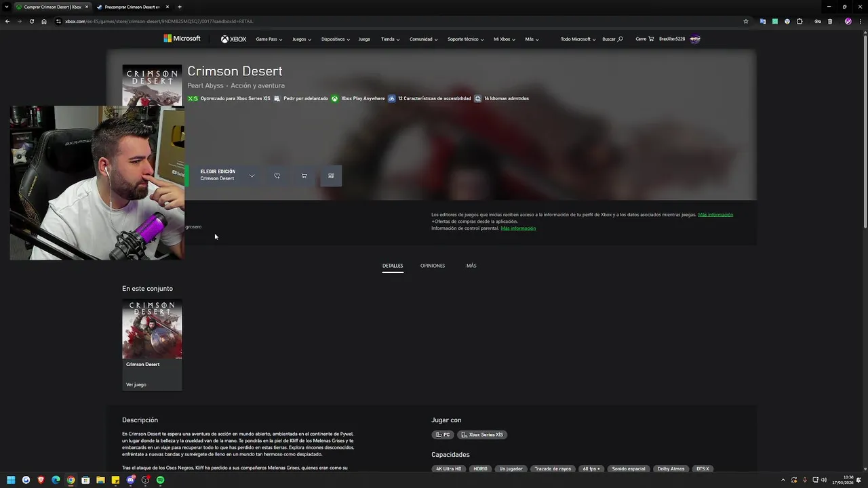Select the Detalles tab
Viewport: 868px width, 488px height.
[x=393, y=266]
